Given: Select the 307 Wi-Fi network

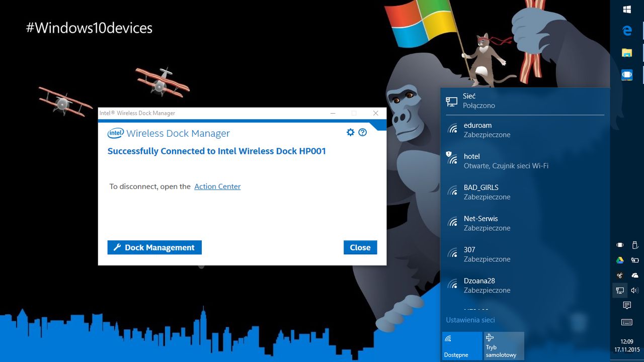Looking at the screenshot, I should pyautogui.click(x=525, y=254).
